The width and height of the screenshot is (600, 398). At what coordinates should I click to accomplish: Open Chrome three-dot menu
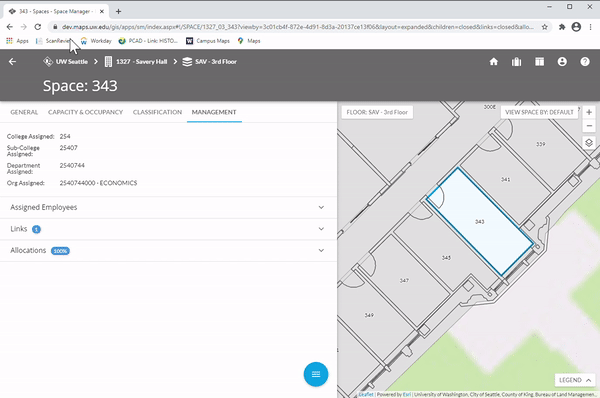[590, 27]
